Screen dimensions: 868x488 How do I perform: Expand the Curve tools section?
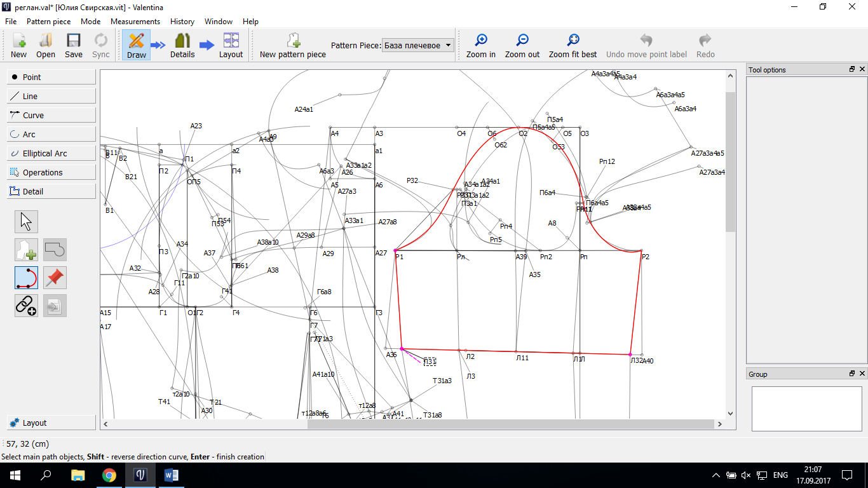click(x=51, y=115)
